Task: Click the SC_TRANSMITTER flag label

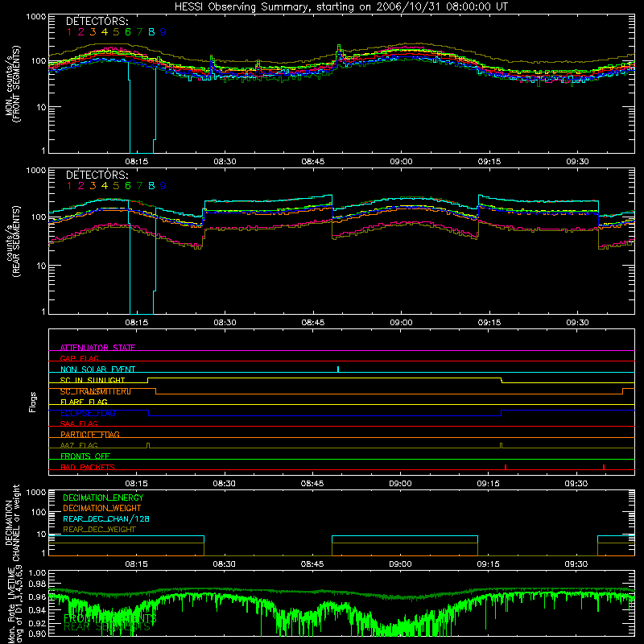Action: (x=95, y=391)
